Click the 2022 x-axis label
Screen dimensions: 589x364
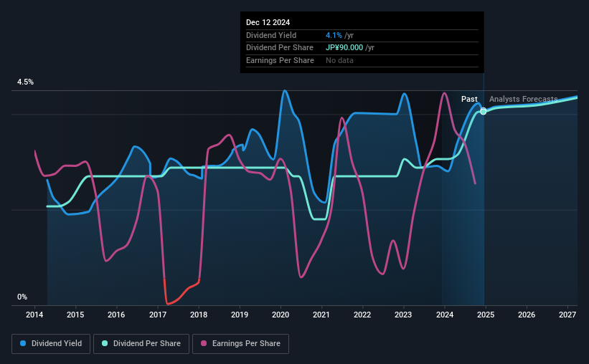point(362,315)
